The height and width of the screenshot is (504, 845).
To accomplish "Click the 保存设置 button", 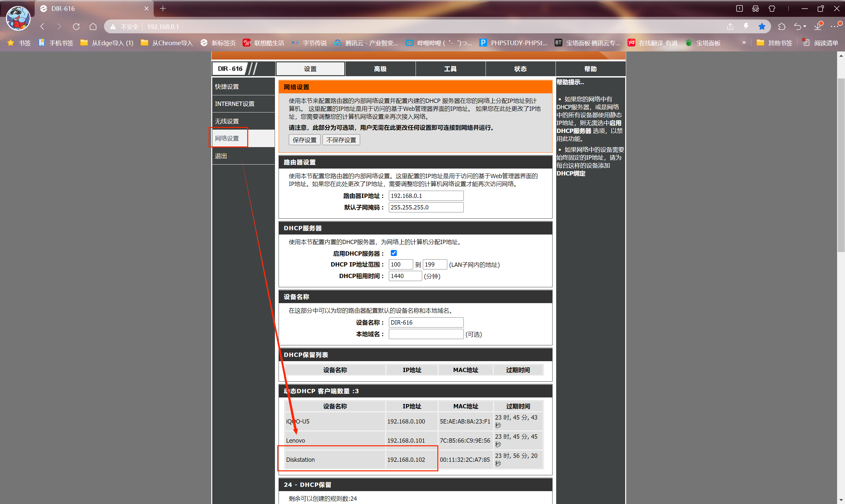I will click(x=304, y=140).
